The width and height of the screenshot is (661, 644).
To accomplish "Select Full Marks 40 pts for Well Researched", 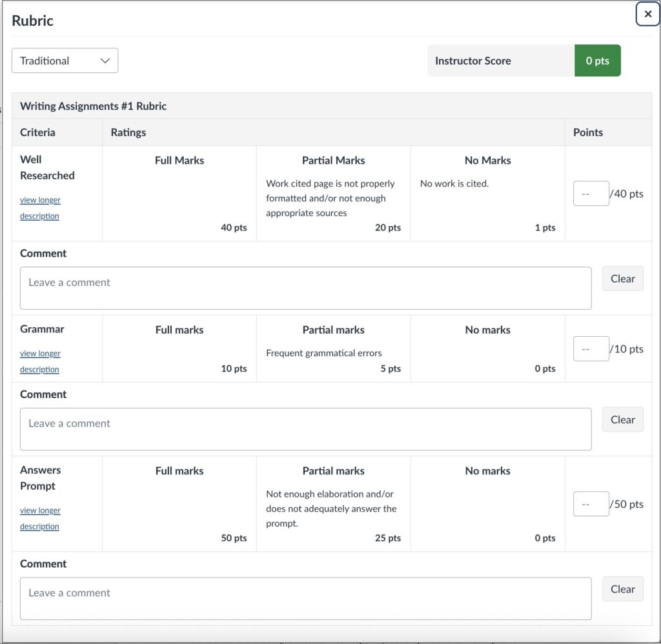I will click(179, 194).
